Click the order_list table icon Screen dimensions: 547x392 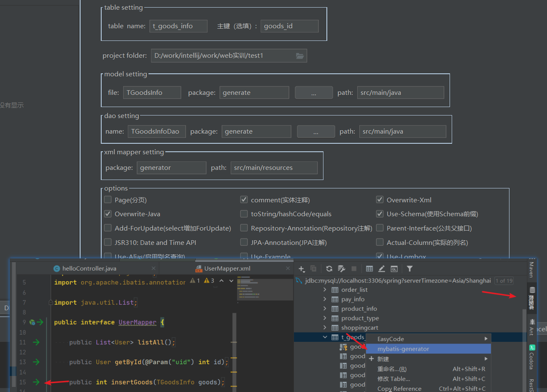335,290
